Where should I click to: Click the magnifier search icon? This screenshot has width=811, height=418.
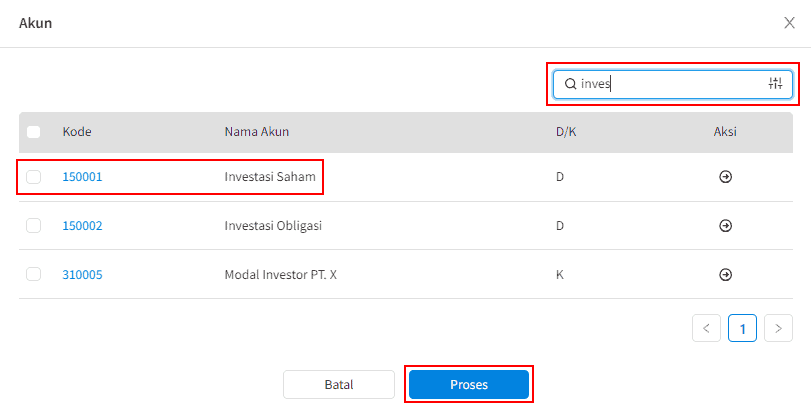point(570,84)
